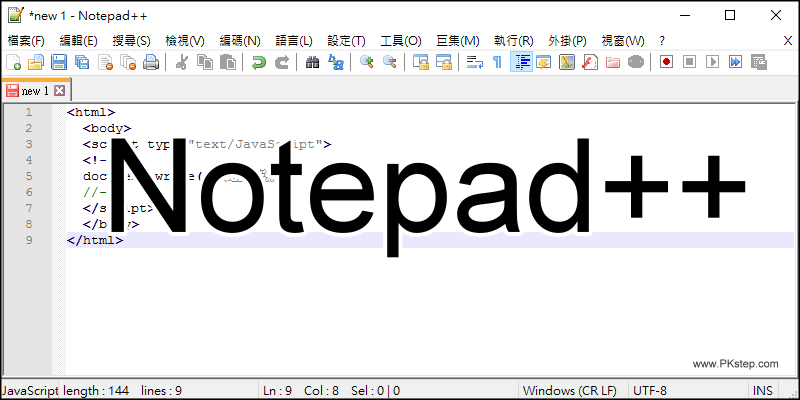
Task: Toggle the highlighted indent guide button
Action: (x=521, y=62)
